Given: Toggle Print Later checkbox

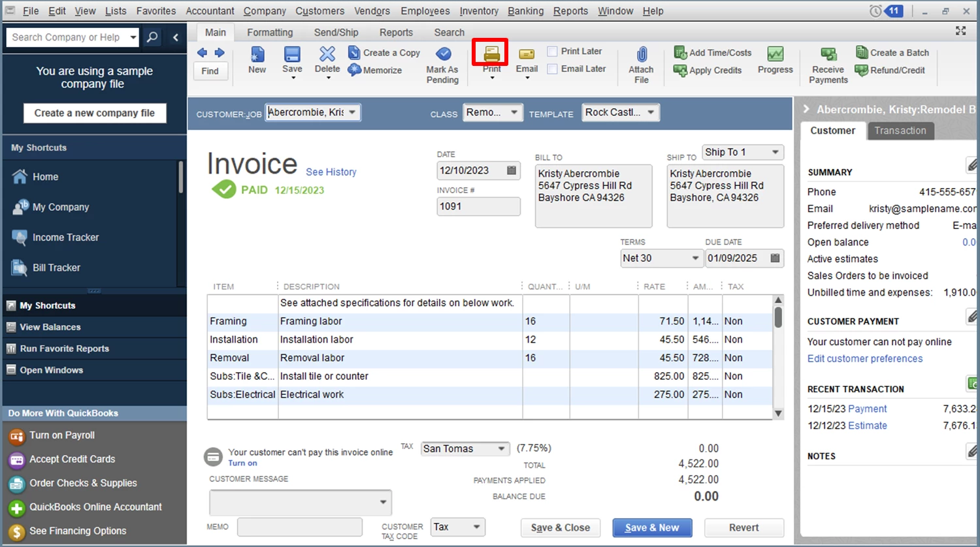Looking at the screenshot, I should [x=552, y=51].
